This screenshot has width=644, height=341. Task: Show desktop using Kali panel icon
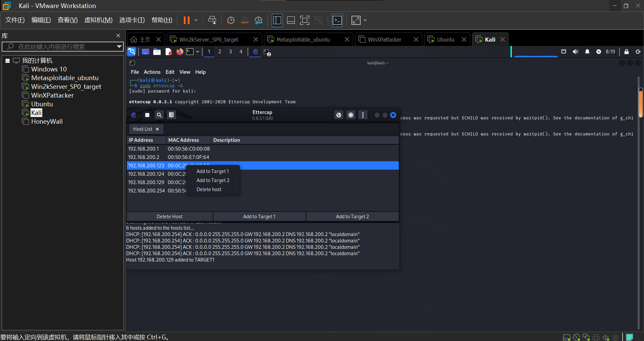(x=145, y=52)
